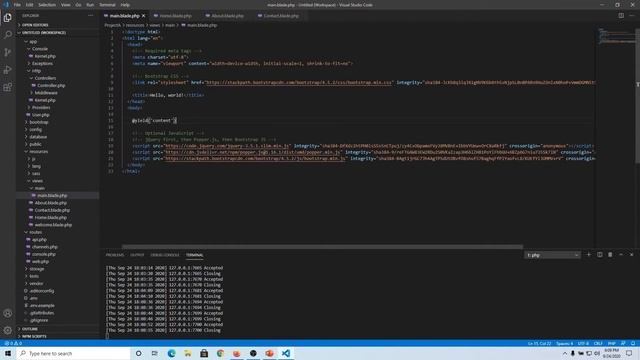Click the feedback icon in status bar

[623, 343]
